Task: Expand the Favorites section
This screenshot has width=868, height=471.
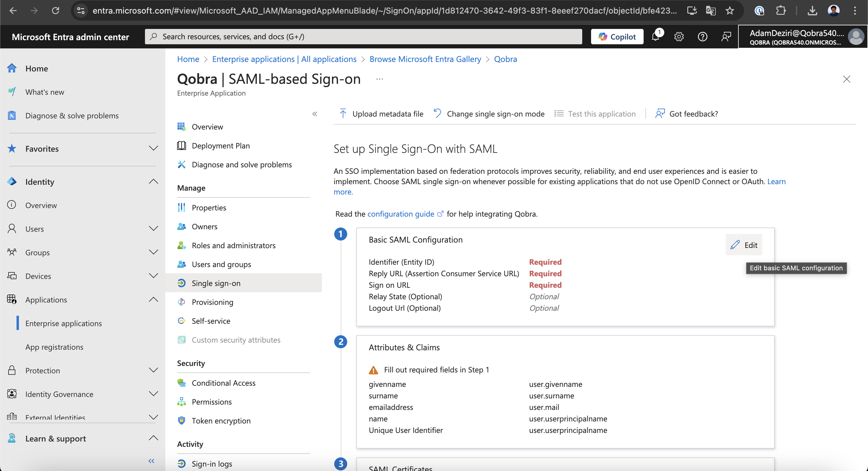Action: pyautogui.click(x=153, y=148)
